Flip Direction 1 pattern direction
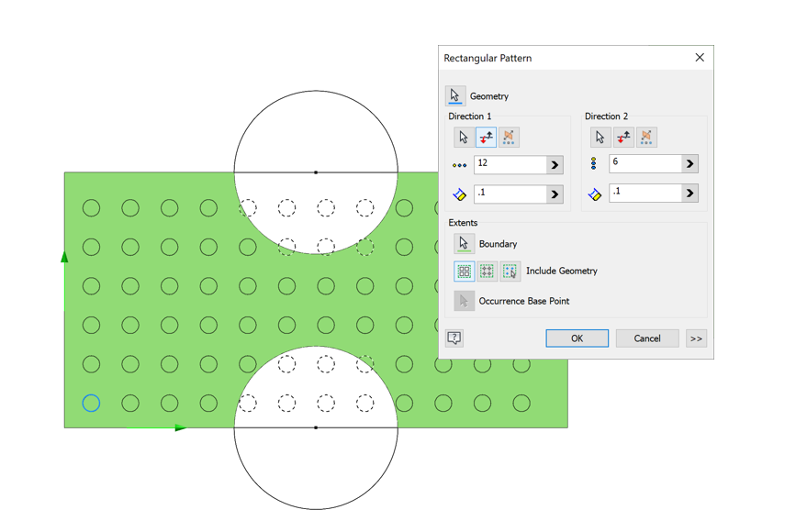The height and width of the screenshot is (532, 807). click(x=486, y=138)
